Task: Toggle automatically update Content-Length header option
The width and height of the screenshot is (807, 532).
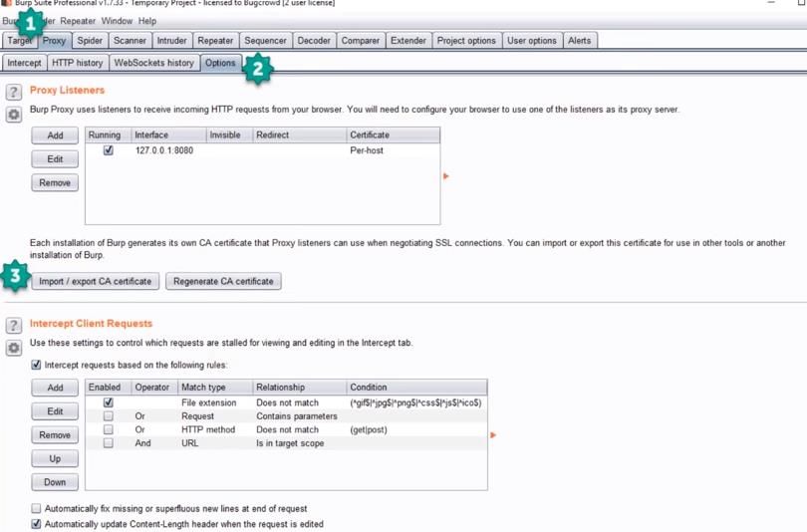Action: tap(36, 524)
